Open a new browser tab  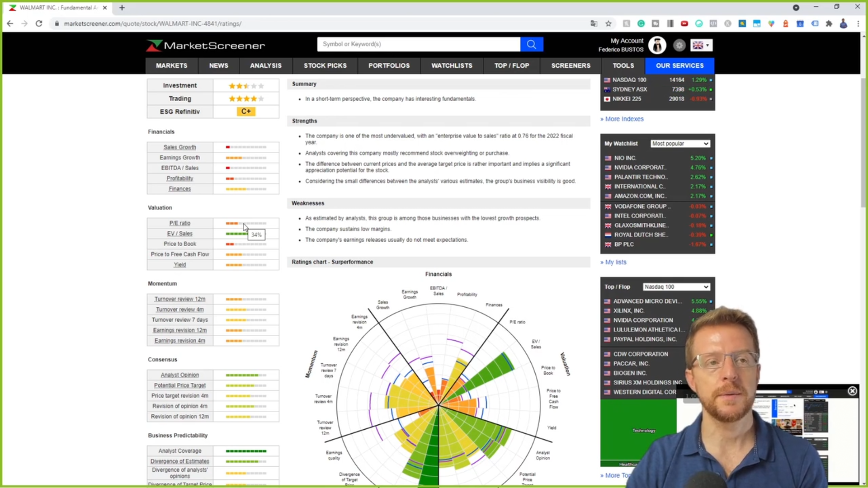tap(122, 8)
